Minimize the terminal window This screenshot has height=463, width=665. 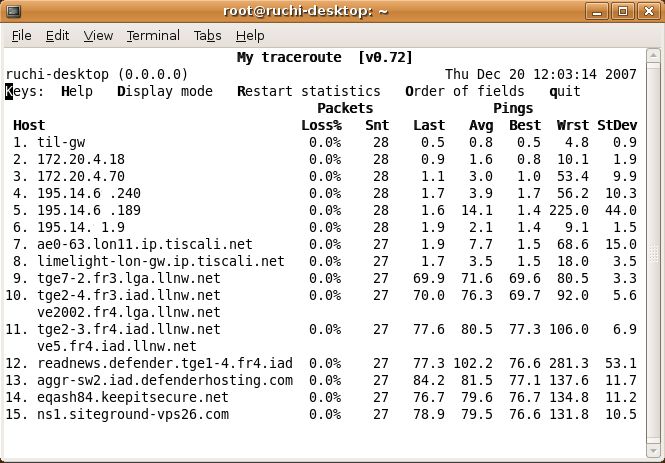click(x=597, y=11)
